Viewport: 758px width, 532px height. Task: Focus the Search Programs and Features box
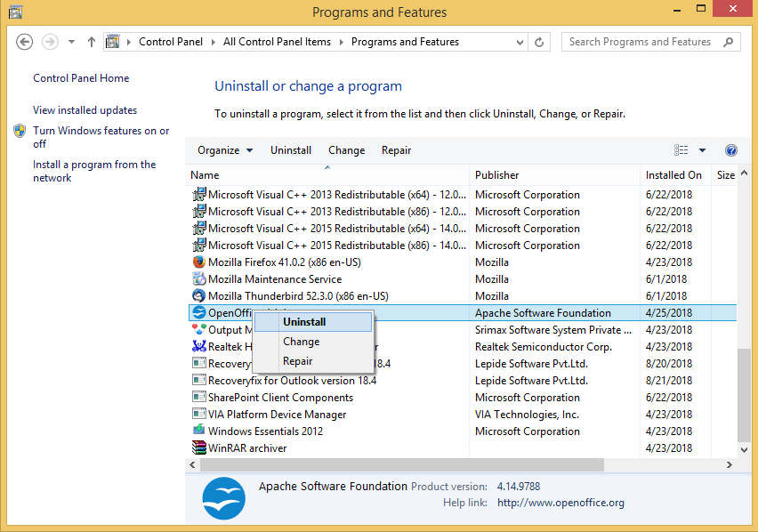[x=650, y=42]
